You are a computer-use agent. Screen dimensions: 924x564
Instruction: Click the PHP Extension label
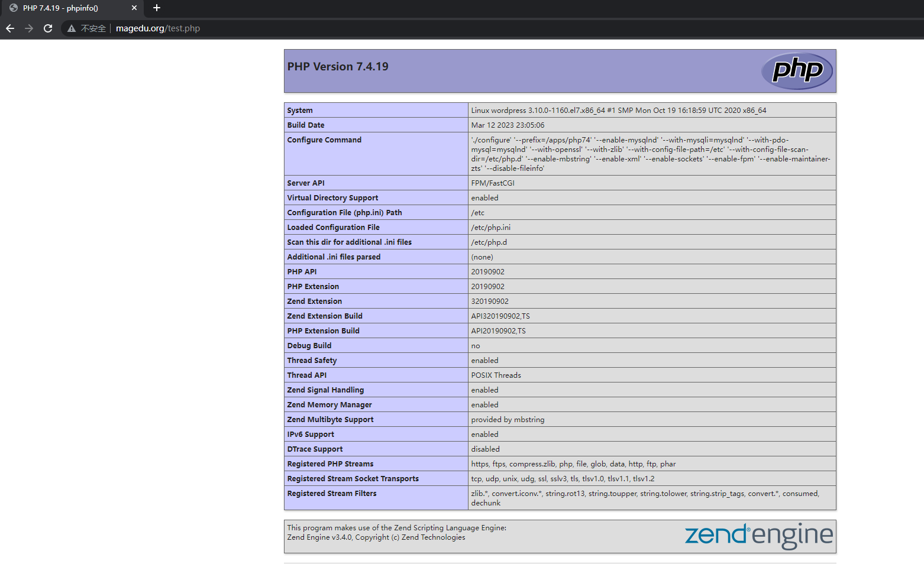point(313,287)
